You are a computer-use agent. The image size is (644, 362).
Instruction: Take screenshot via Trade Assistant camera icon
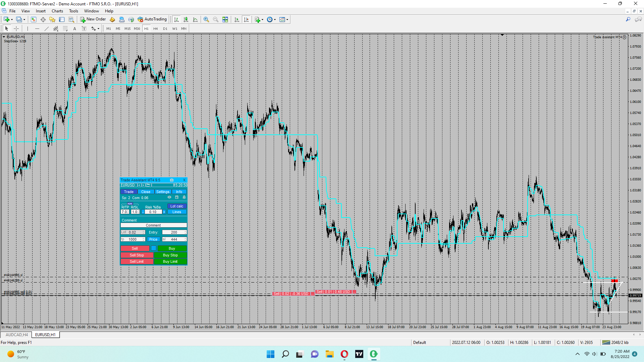(172, 180)
